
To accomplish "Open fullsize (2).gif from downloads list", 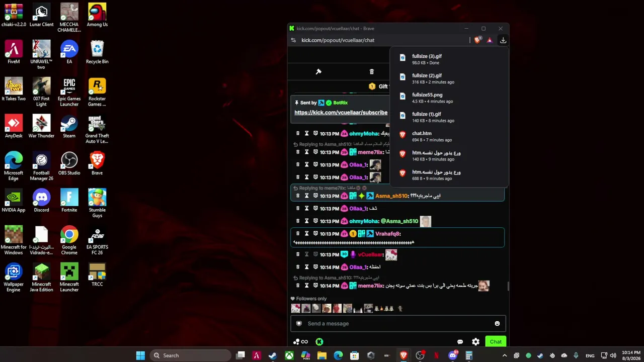I will click(x=449, y=78).
